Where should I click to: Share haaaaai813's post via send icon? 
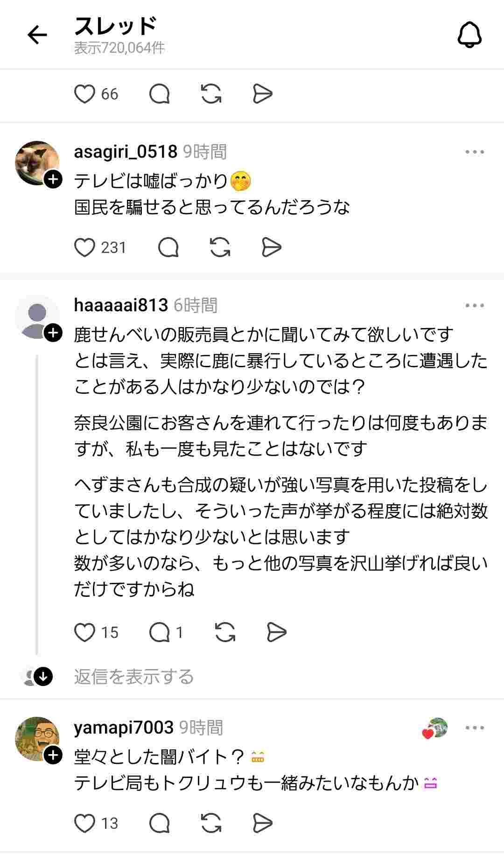(x=276, y=632)
